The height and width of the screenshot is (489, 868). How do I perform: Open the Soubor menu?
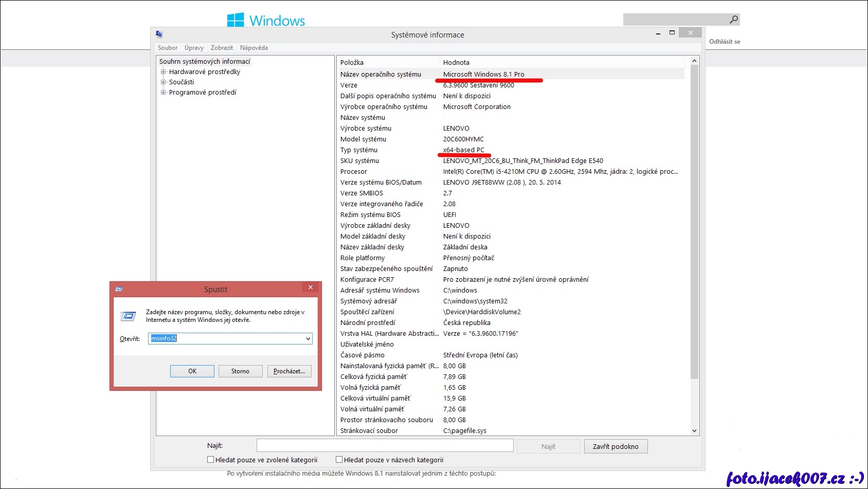pyautogui.click(x=168, y=48)
